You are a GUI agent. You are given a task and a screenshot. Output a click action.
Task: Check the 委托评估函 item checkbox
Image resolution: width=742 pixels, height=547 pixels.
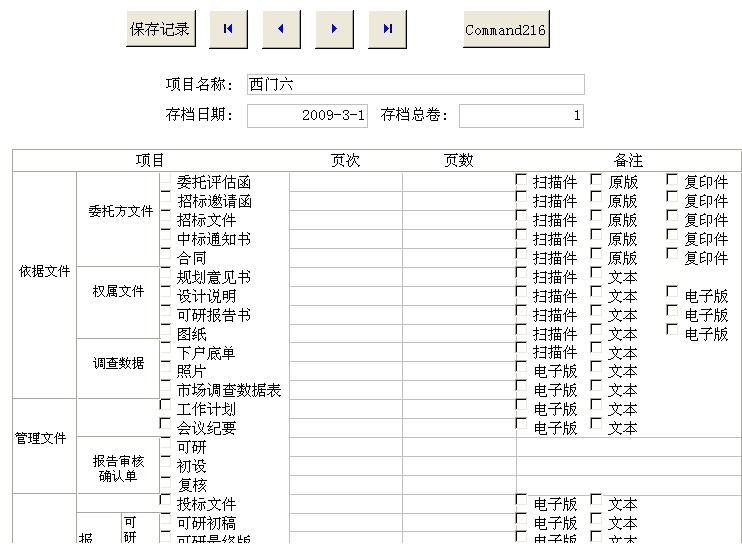click(165, 180)
